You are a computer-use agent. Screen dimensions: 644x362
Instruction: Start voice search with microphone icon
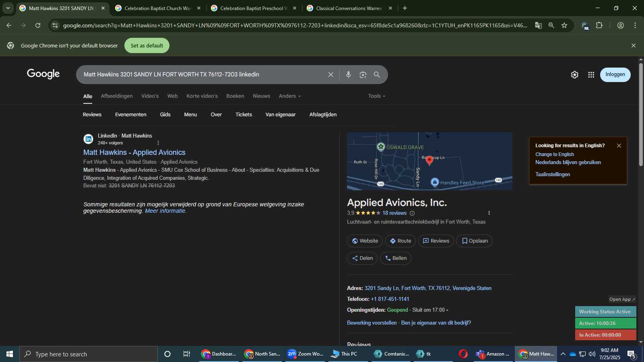point(348,75)
